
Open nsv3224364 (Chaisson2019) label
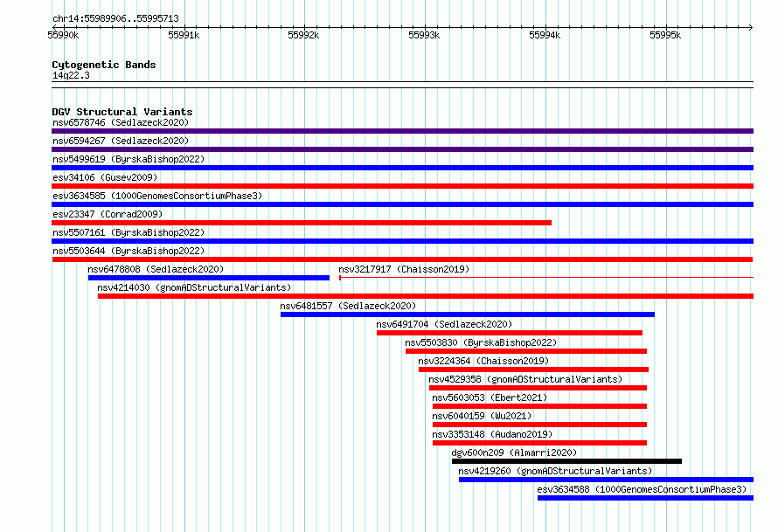click(x=483, y=361)
